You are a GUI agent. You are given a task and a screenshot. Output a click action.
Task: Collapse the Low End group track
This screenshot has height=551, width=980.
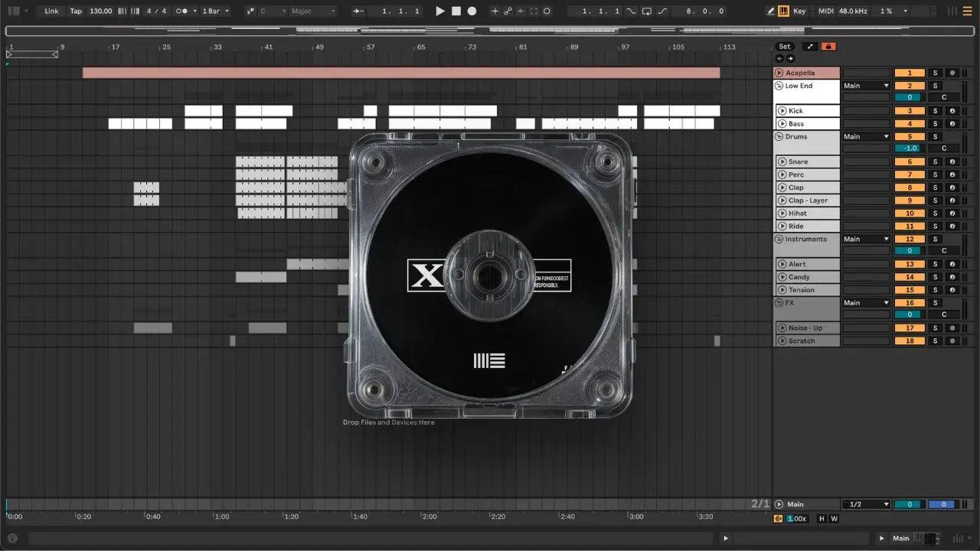[x=779, y=86]
